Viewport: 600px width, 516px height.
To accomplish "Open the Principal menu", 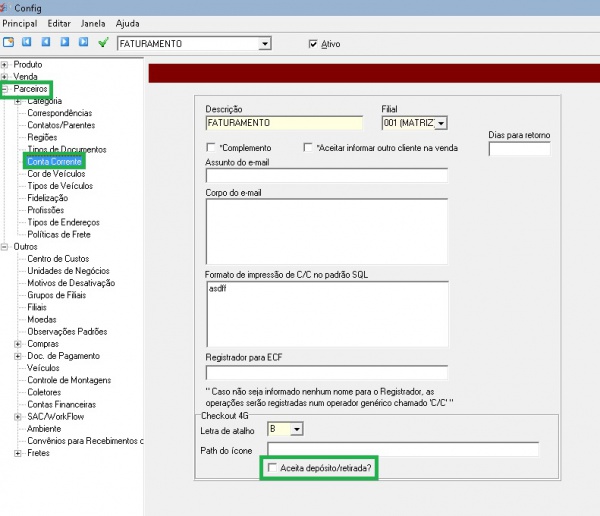I will tap(20, 23).
